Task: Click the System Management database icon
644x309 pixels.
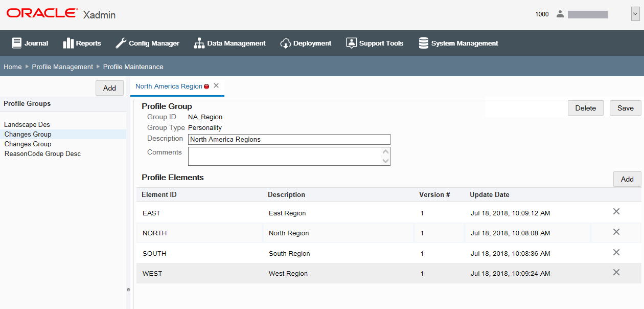Action: pyautogui.click(x=423, y=43)
